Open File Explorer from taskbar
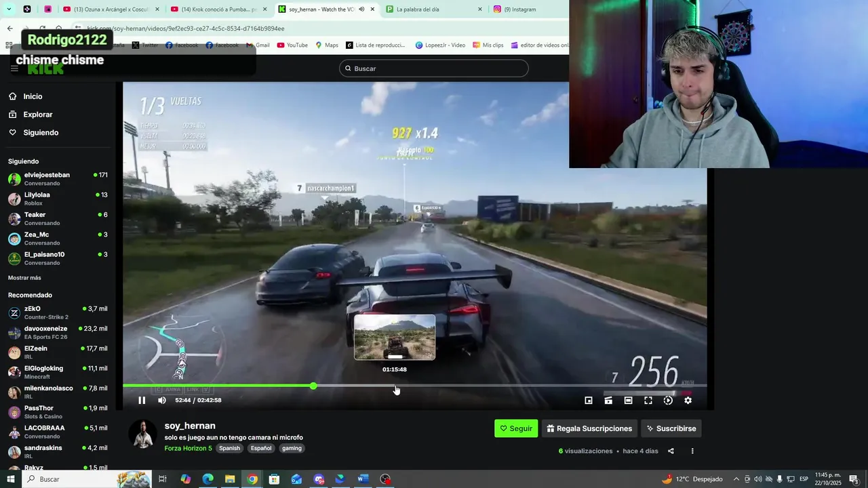Screen dimensions: 868x488 tap(230, 479)
